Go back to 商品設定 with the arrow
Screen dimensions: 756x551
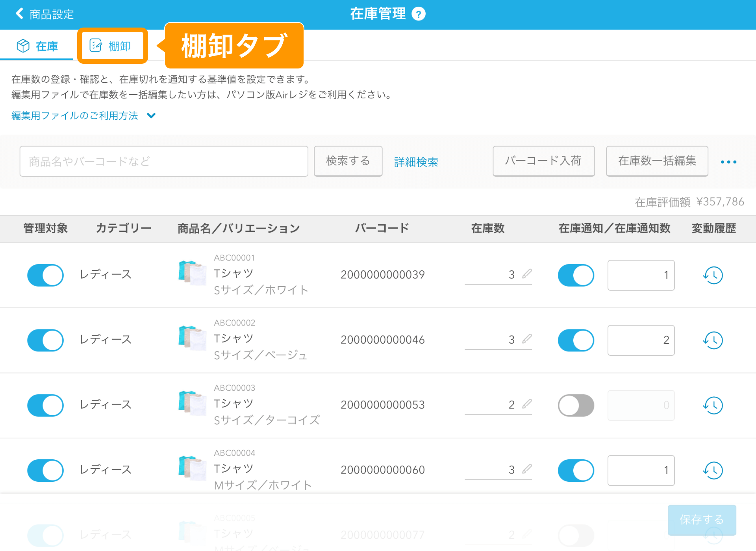[x=20, y=14]
